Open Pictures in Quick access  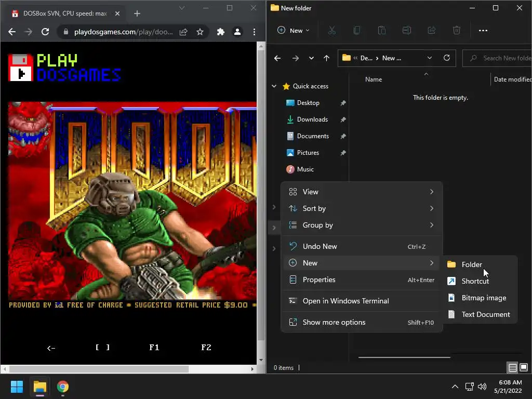point(308,153)
